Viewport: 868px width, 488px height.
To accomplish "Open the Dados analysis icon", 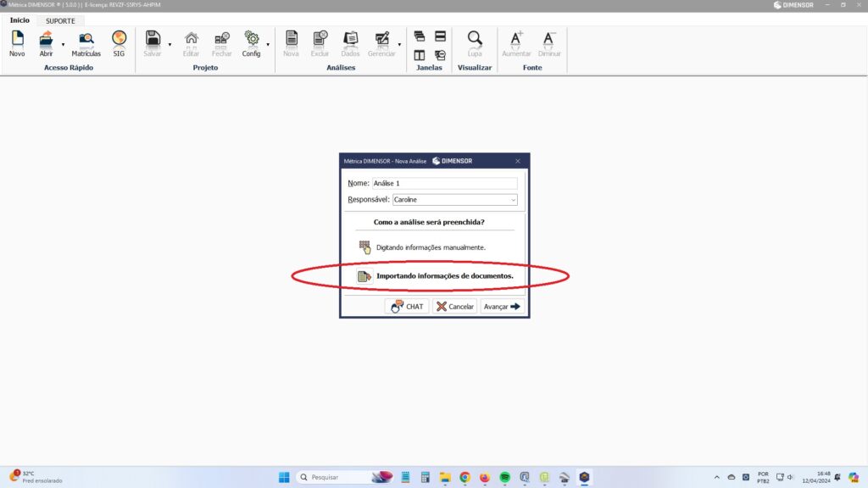I will click(x=350, y=44).
